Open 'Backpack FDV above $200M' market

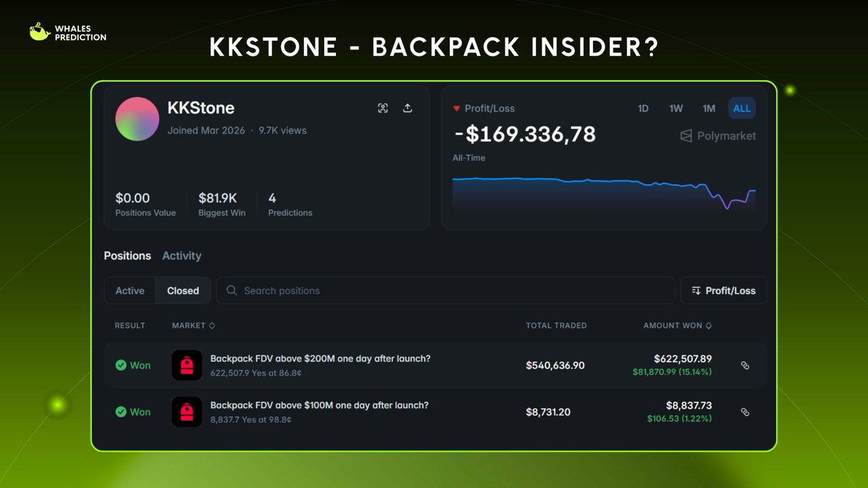320,359
